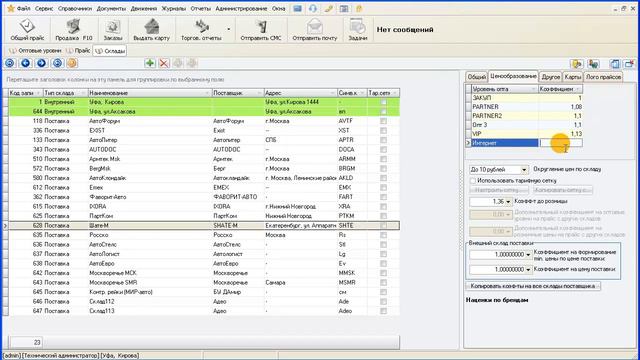The height and width of the screenshot is (360, 640).
Task: Expand the Торгов. отчеты arrow menu
Action: pyautogui.click(x=229, y=29)
